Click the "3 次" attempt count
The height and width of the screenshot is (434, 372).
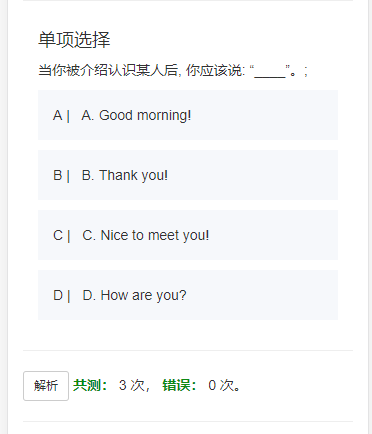tap(132, 385)
